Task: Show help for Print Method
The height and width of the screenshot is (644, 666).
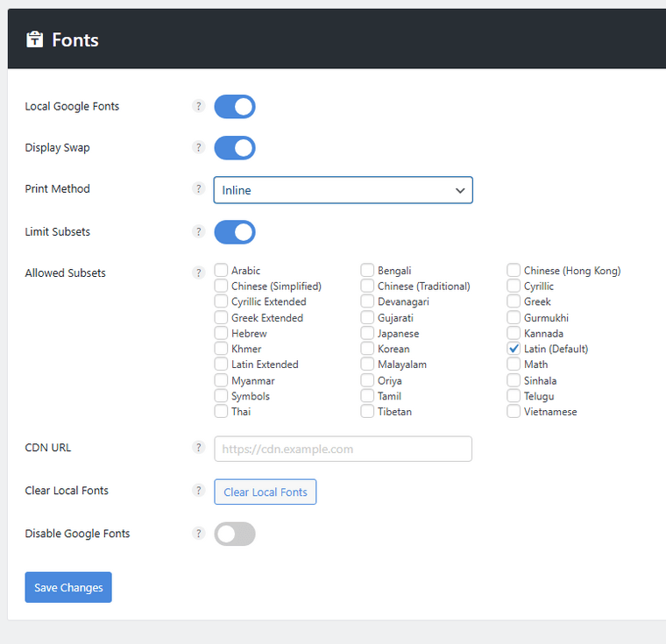Action: [198, 188]
